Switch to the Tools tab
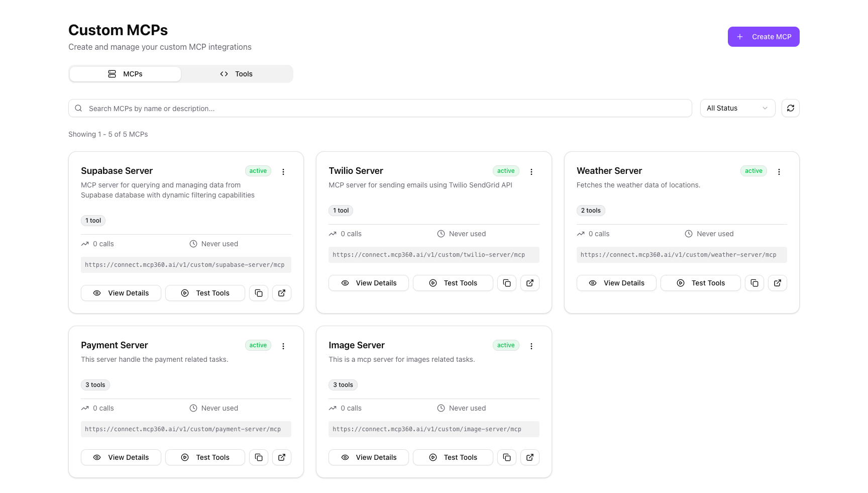 237,73
